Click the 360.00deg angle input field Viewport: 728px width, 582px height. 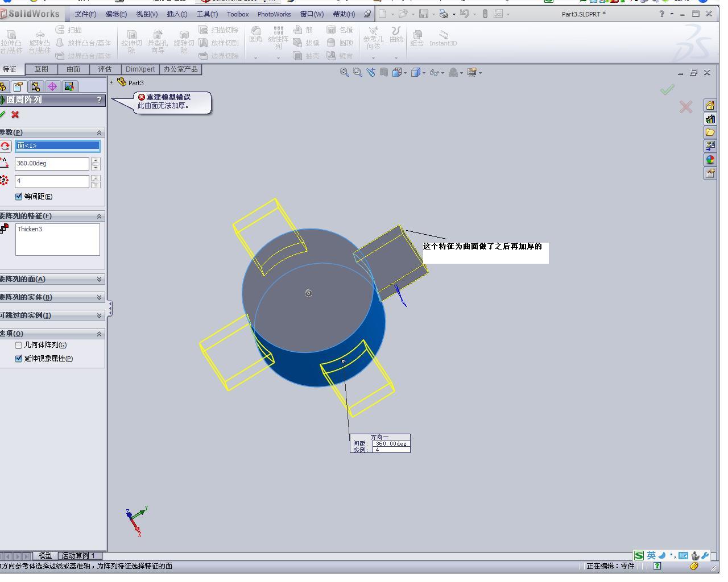click(x=52, y=164)
